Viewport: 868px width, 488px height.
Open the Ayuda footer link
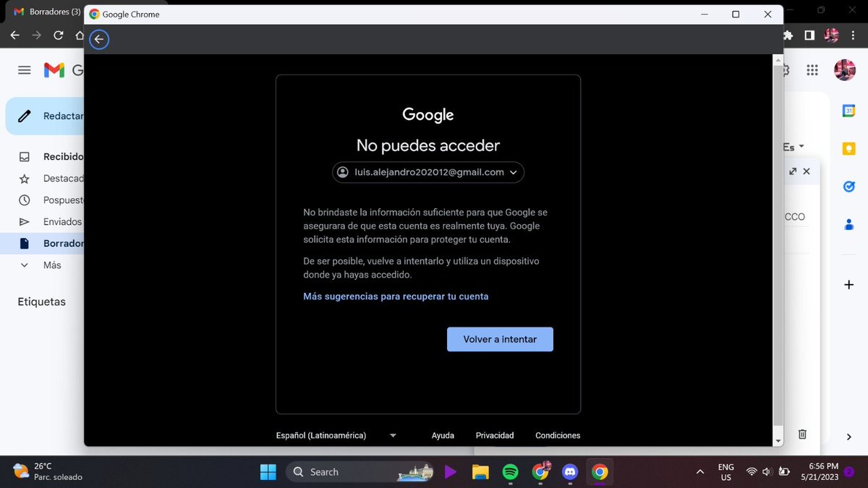tap(443, 435)
